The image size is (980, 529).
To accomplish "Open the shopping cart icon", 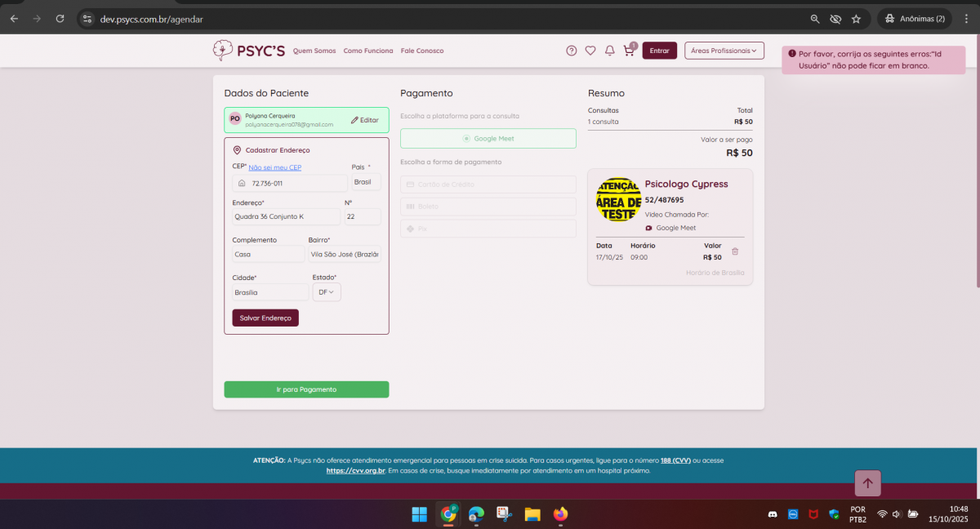I will click(629, 51).
